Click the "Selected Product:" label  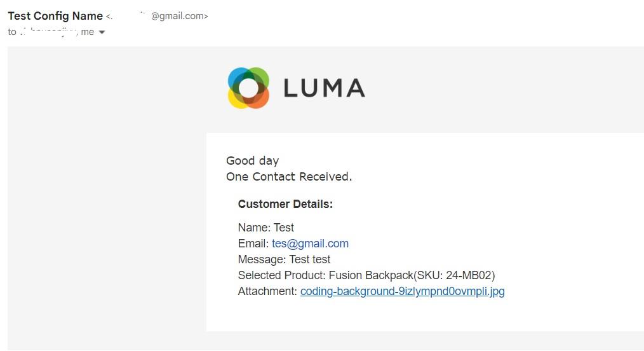281,275
